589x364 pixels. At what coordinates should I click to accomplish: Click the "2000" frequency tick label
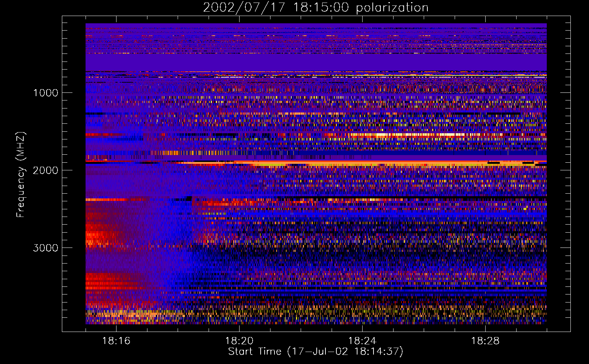(x=46, y=170)
